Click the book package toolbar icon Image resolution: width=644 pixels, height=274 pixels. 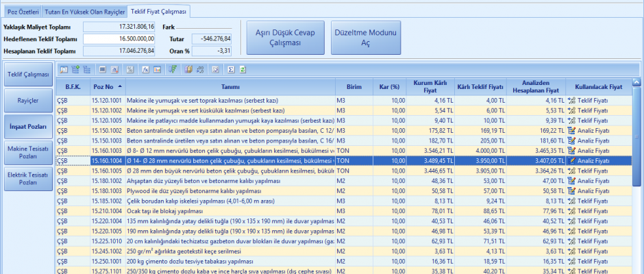click(188, 69)
